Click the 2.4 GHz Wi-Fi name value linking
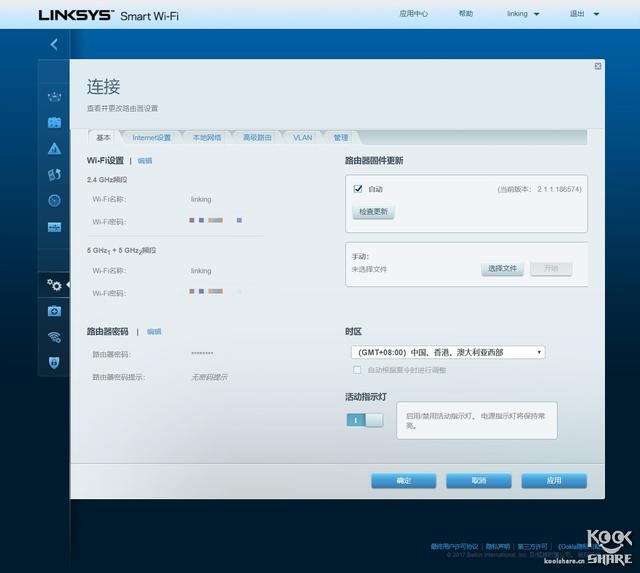 point(201,199)
